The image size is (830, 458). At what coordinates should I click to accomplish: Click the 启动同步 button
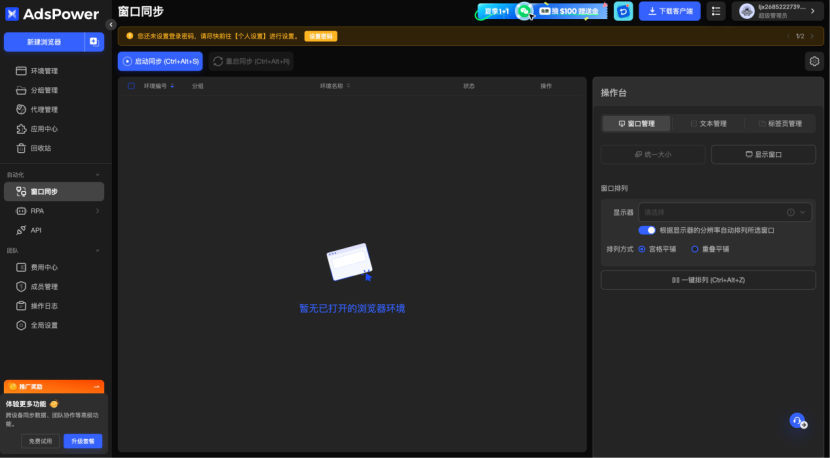[160, 61]
